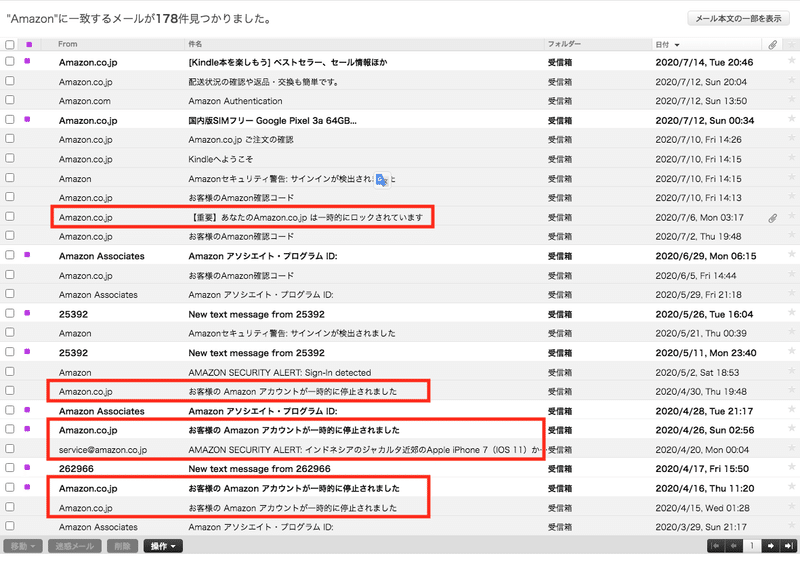
Task: Open the 移動 move dropdown
Action: (23, 546)
